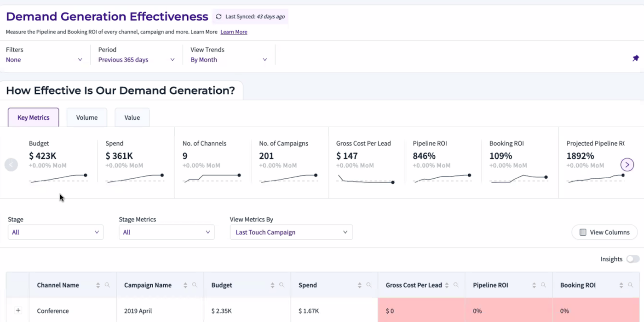Sort the Budget column

[272, 285]
